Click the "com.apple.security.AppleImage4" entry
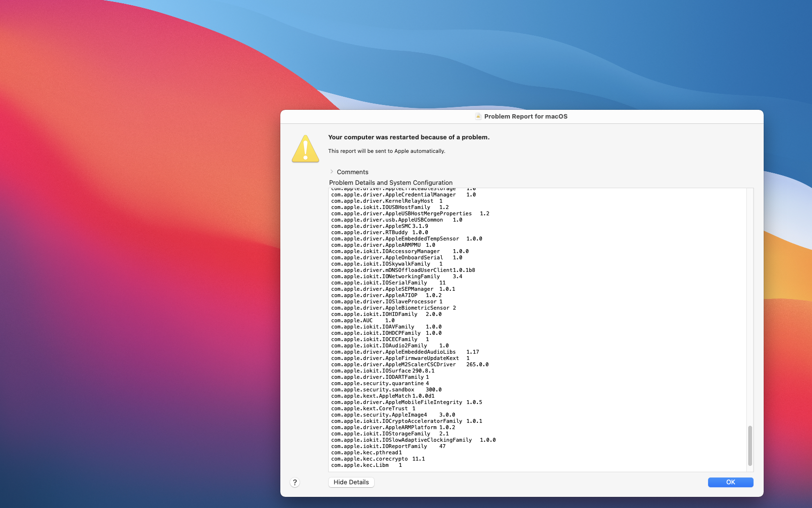Image resolution: width=812 pixels, height=508 pixels. click(393, 415)
